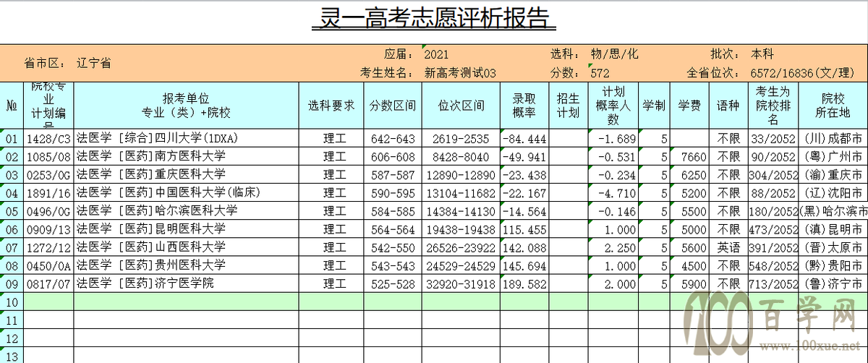Select plan probability cell -4.710
Image resolution: width=868 pixels, height=363 pixels.
coord(613,192)
